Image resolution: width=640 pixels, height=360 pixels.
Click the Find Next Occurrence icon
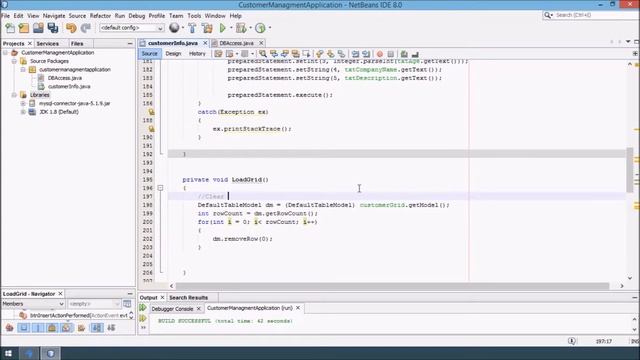pos(285,54)
